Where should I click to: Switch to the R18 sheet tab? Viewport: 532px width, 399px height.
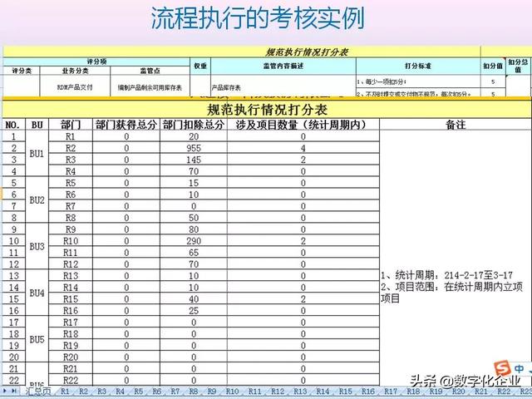tap(413, 392)
